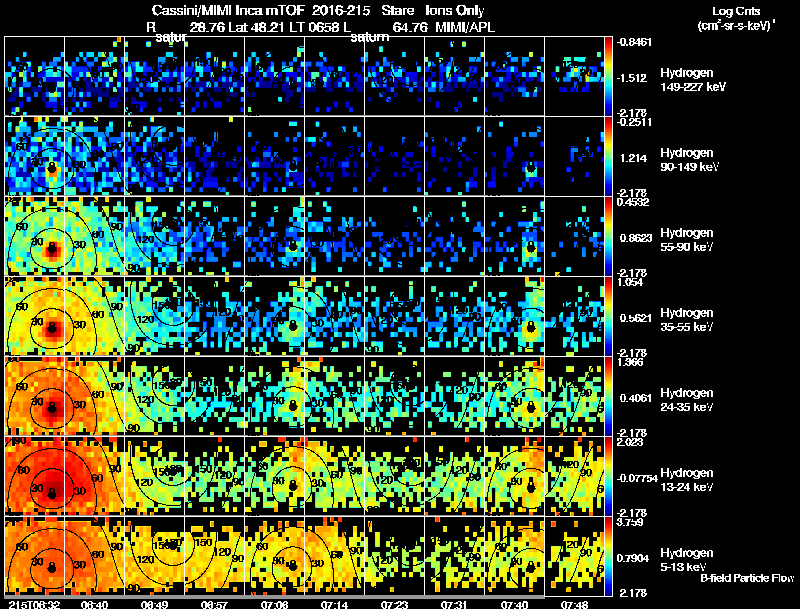Click the Hydrogen 149-227 keV color bar
800x609 pixels.
pyautogui.click(x=608, y=76)
